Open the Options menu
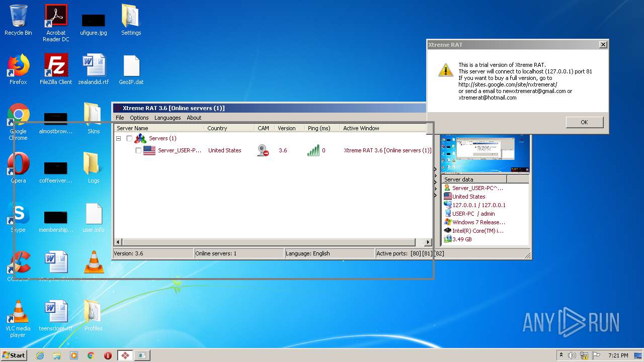Viewport: 644px width, 362px height. pos(139,118)
